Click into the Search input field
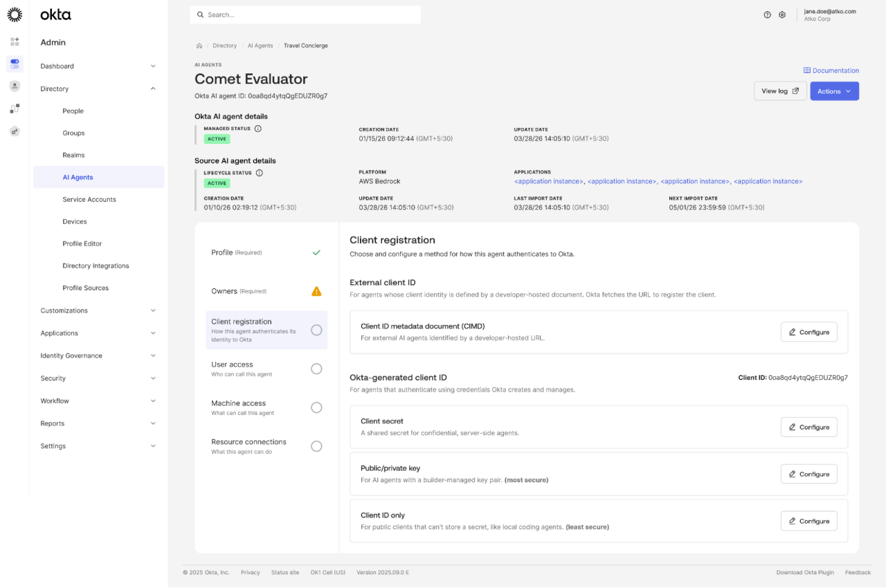This screenshot has height=588, width=886. click(x=305, y=15)
